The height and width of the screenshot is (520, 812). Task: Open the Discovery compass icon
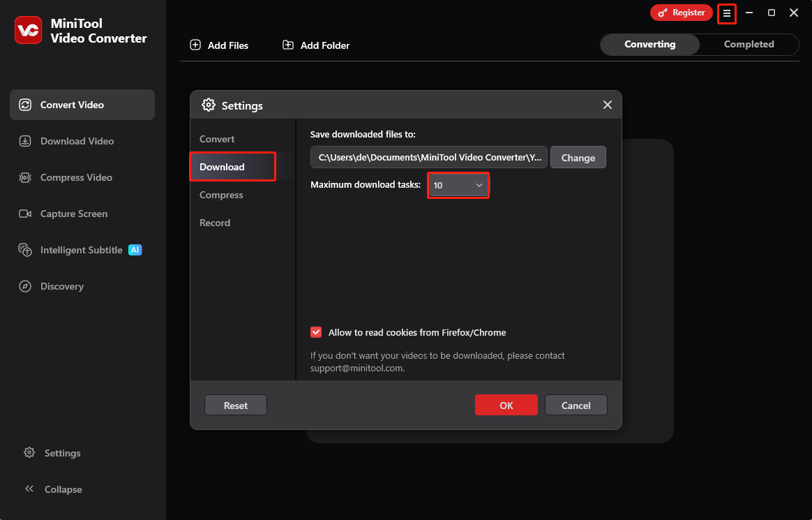(25, 286)
